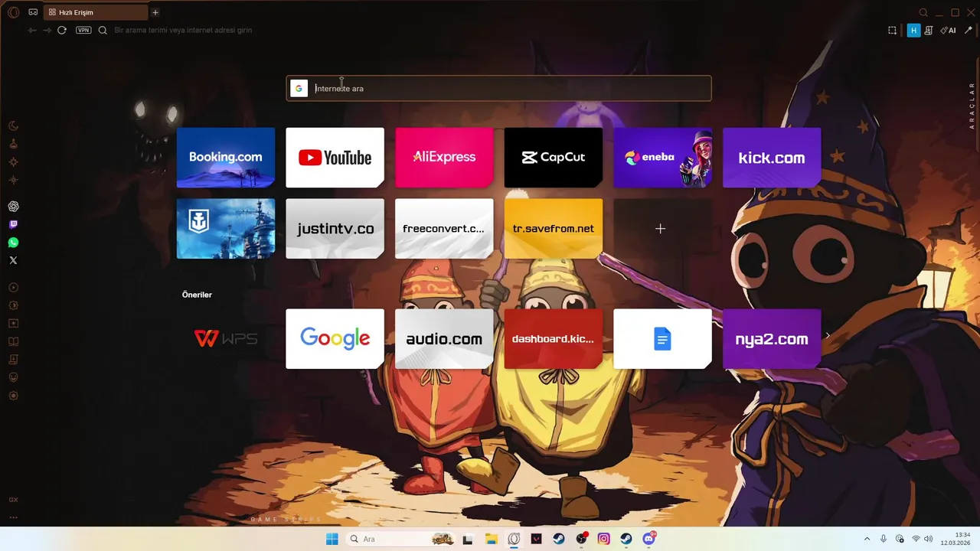Expand the system tray hidden icons chevron
Image resolution: width=980 pixels, height=551 pixels.
[867, 539]
